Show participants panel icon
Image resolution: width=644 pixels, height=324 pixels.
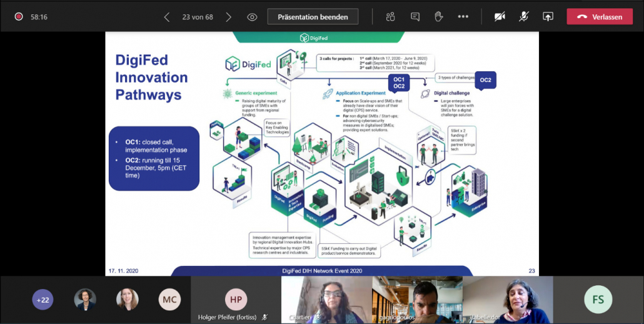[390, 17]
